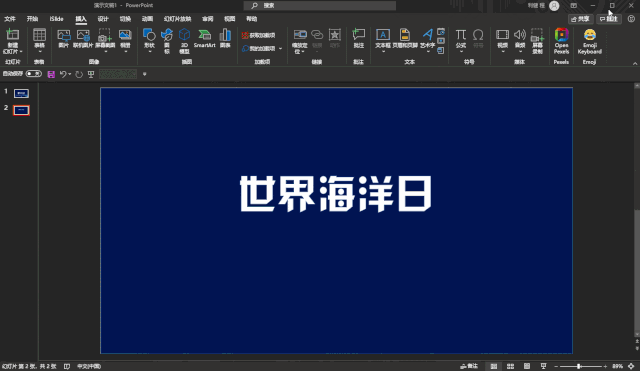Insert a SmartArt graphic
This screenshot has height=371, width=640.
204,39
